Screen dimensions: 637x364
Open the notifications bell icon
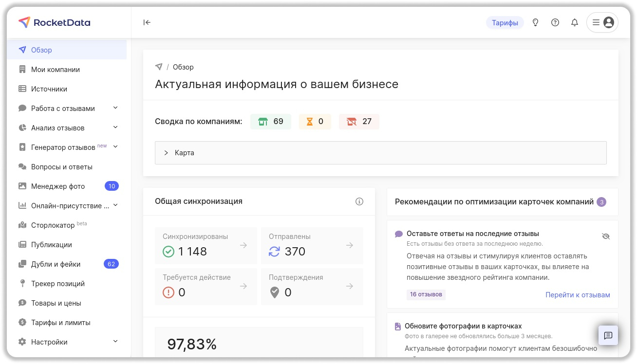(575, 22)
